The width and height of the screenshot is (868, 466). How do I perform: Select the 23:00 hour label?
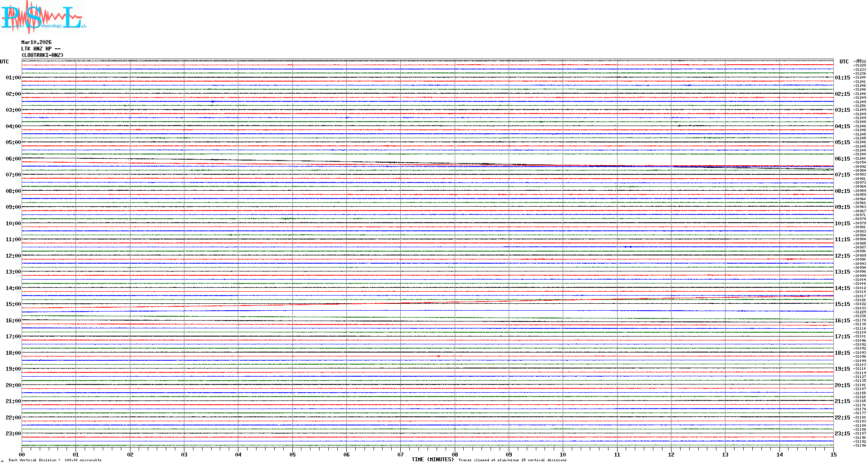[x=13, y=434]
